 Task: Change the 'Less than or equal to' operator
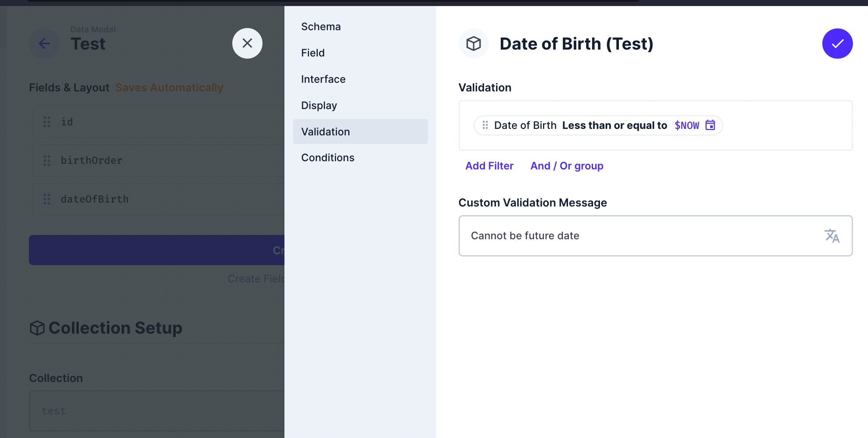point(615,125)
